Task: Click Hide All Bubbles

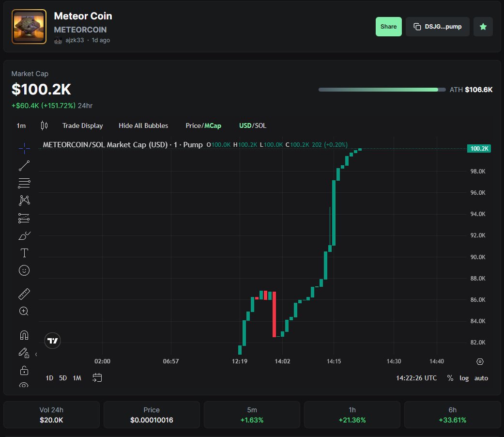Action: point(143,126)
